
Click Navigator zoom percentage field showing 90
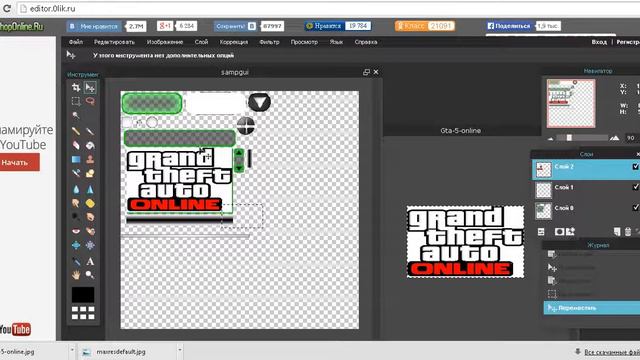point(632,138)
